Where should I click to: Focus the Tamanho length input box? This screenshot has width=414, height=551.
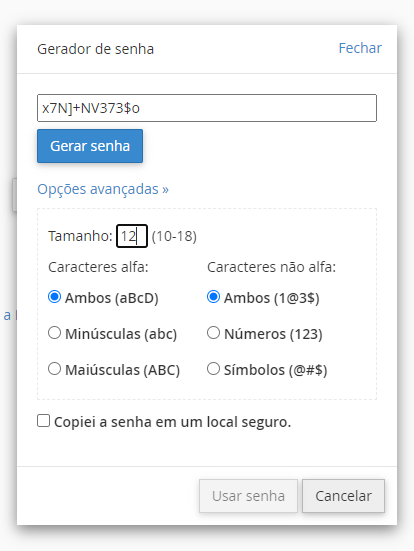click(132, 236)
